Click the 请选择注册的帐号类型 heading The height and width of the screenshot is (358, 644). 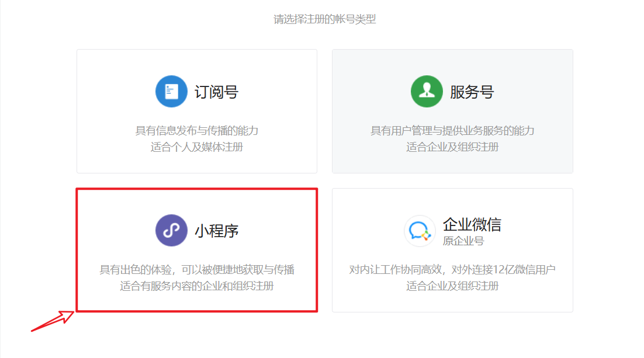pos(324,19)
